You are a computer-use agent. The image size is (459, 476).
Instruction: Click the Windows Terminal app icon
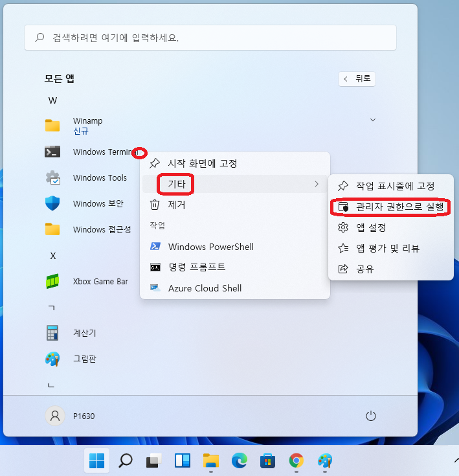pos(52,152)
